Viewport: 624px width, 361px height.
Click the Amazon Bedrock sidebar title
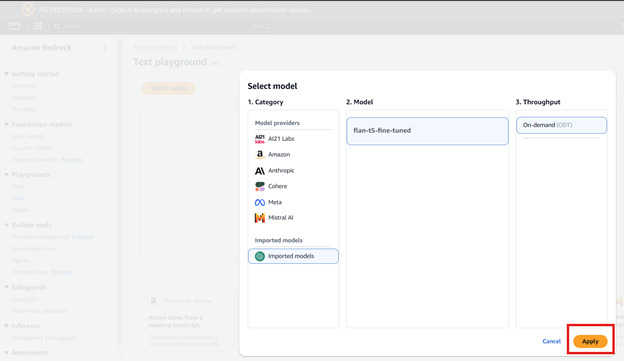coord(41,48)
